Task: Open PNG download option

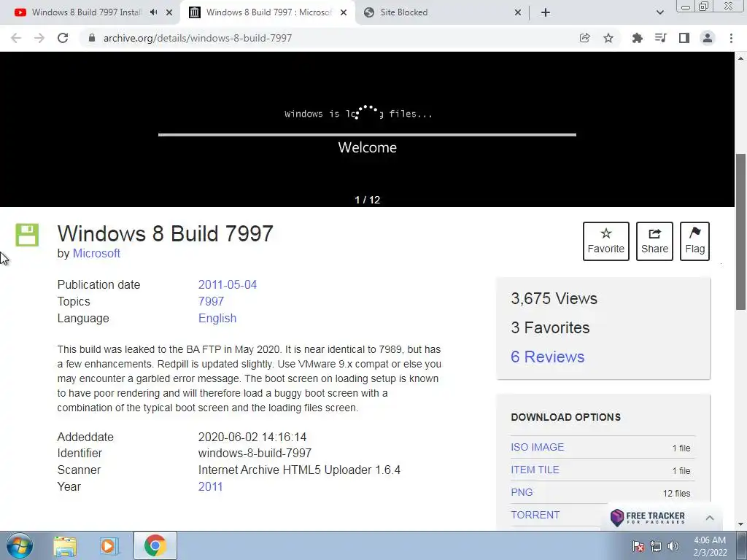Action: point(522,492)
